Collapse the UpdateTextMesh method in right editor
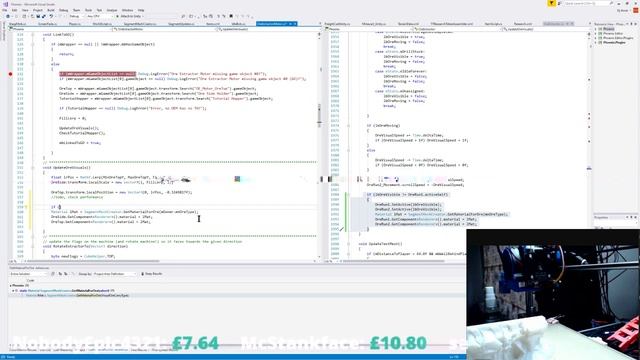Screen dimensions: 640x360 349,244
